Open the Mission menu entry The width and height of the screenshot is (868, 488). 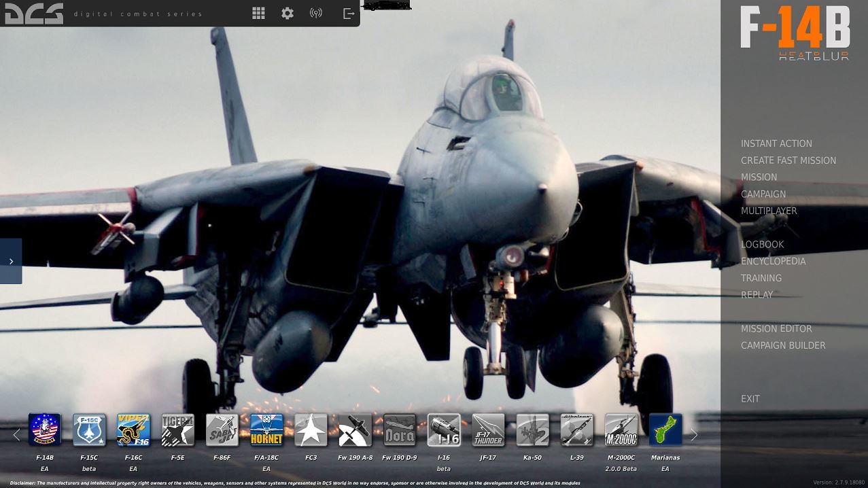coord(759,177)
